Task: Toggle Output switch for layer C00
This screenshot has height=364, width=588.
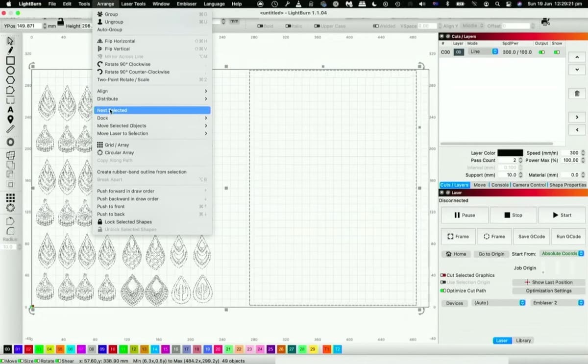Action: tap(541, 52)
